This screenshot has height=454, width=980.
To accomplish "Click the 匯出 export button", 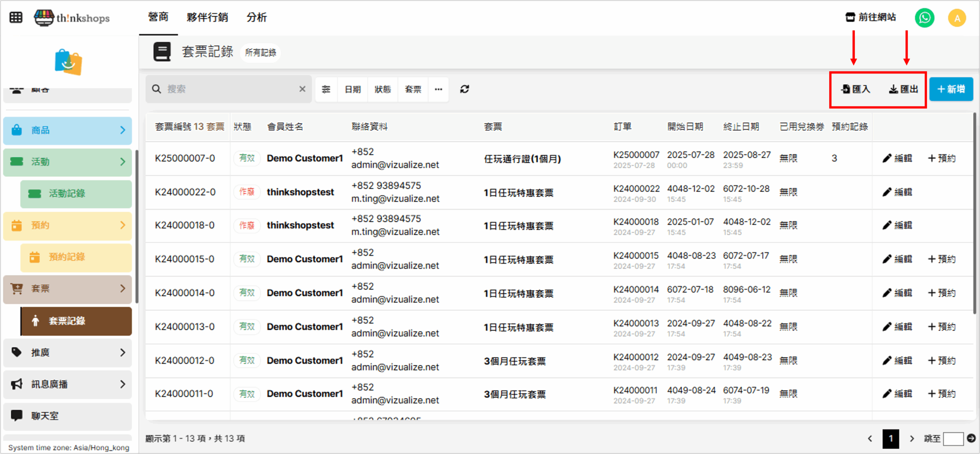I will click(903, 89).
